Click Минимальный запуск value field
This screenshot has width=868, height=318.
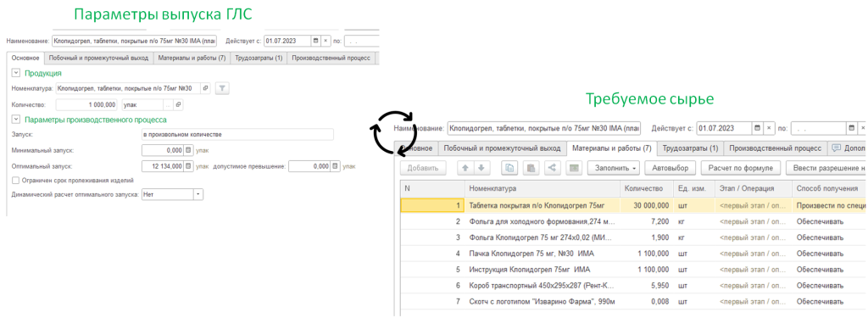coord(162,150)
